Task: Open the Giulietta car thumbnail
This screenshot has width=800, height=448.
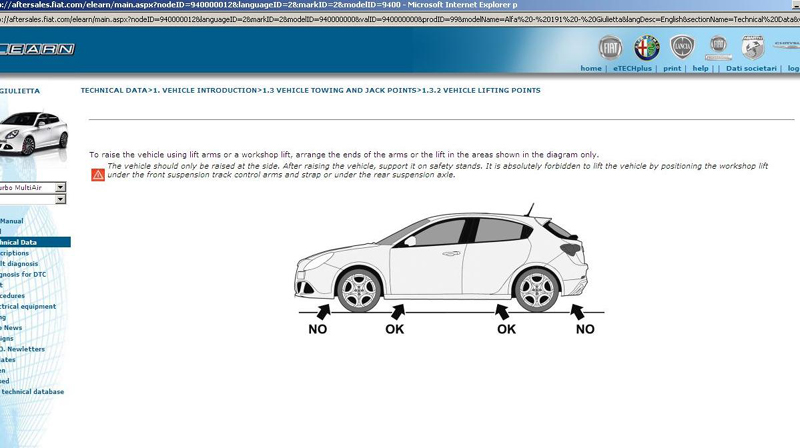Action: 34,133
